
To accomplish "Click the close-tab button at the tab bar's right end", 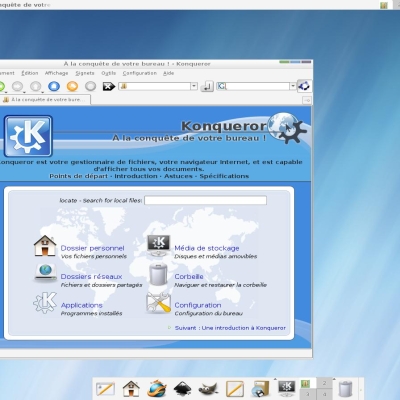I will [x=307, y=100].
